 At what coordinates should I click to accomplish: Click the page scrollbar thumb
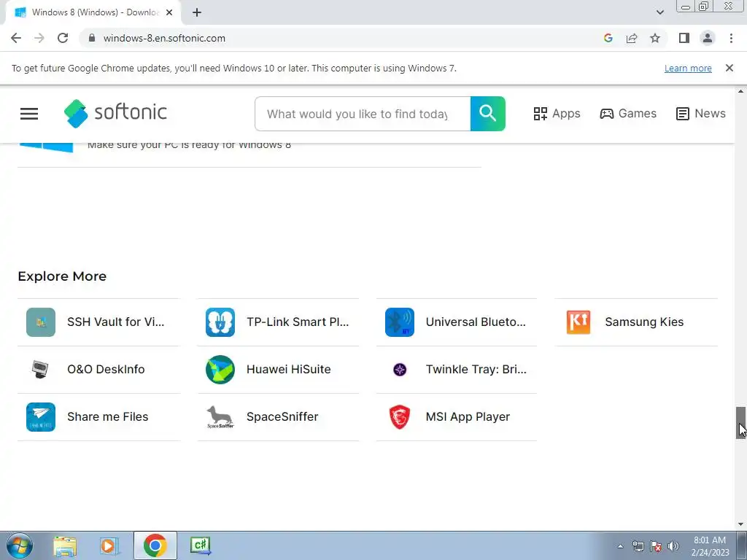click(x=740, y=423)
